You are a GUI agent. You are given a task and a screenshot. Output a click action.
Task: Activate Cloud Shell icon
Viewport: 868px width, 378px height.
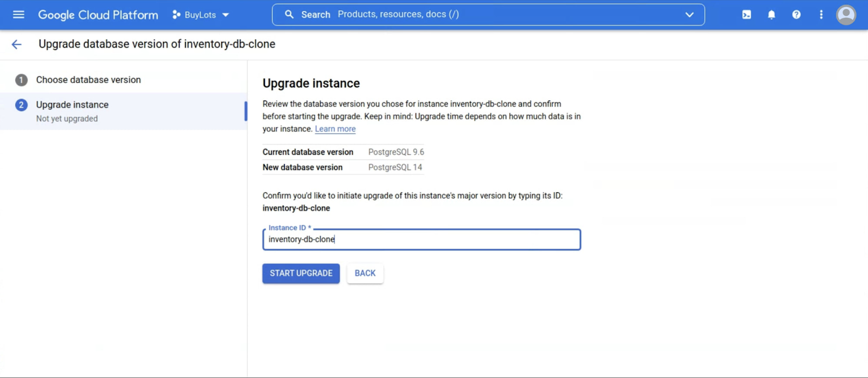(746, 15)
